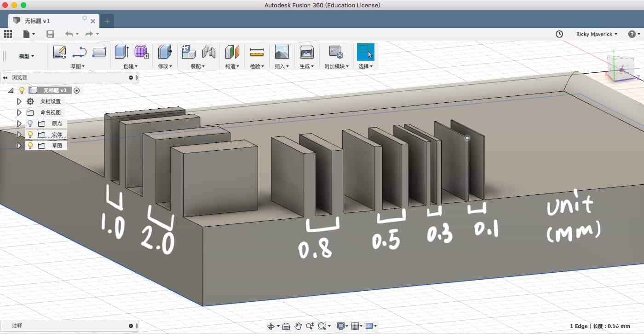Open the Grid and Snaps dropdown
The height and width of the screenshot is (334, 644).
356,326
